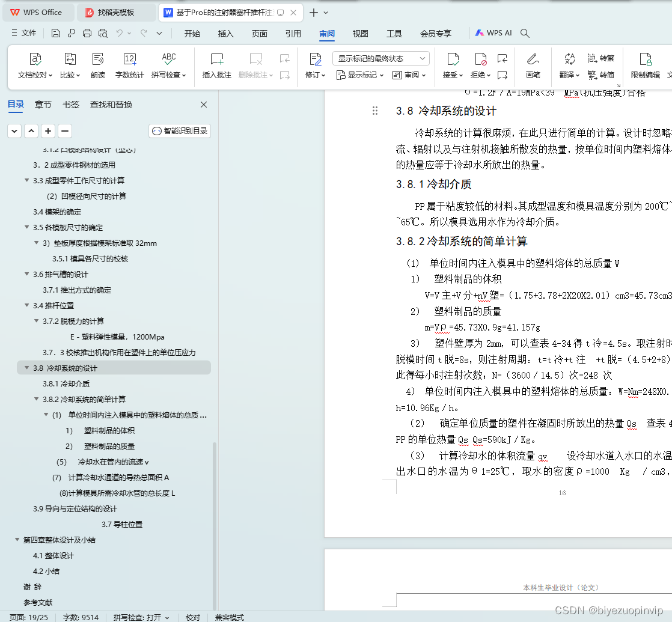This screenshot has width=672, height=622.
Task: Open the spell check status dropdown 拼写检查: 打开
Action: point(141,617)
